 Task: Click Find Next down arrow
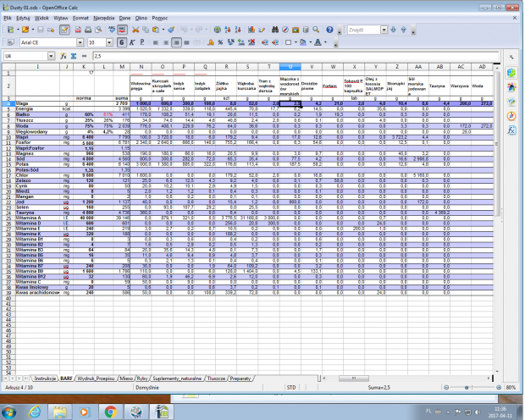[394, 30]
